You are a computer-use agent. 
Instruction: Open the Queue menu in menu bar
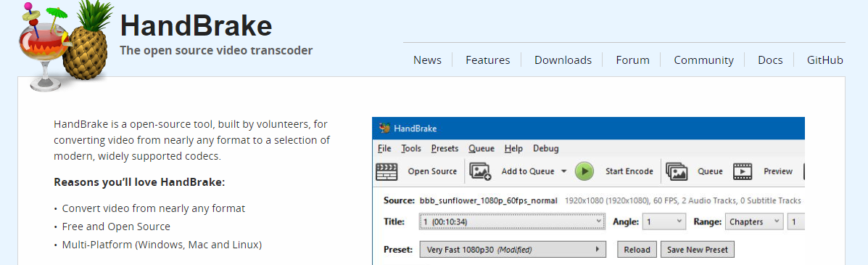481,149
